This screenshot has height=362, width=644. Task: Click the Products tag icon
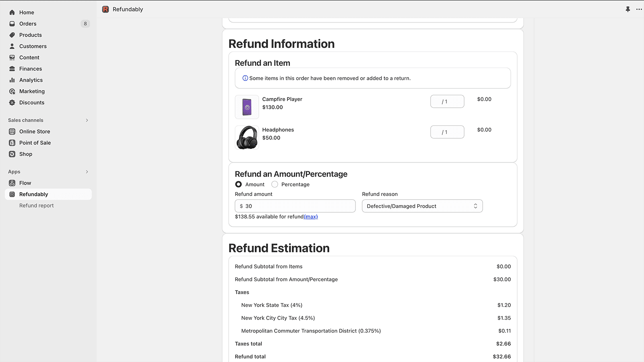12,35
